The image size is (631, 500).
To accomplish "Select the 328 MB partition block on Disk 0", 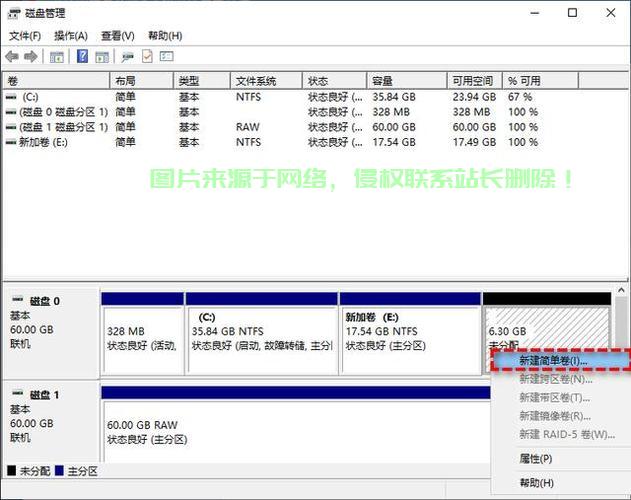I will [x=143, y=334].
